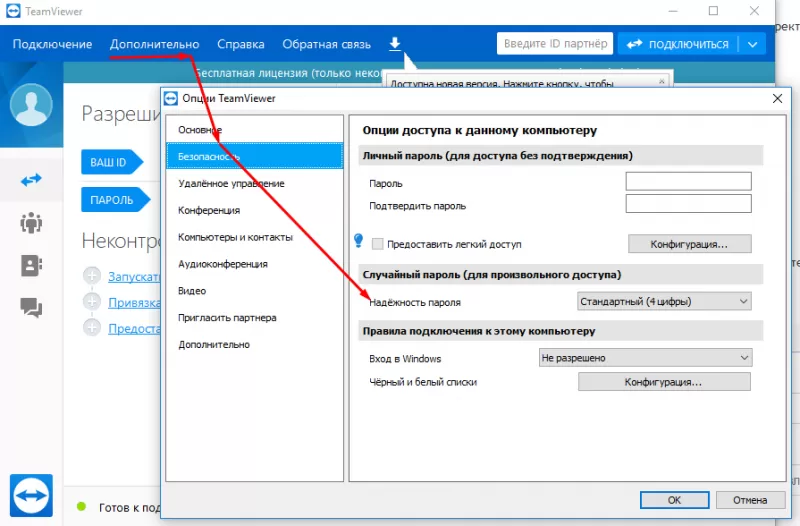The height and width of the screenshot is (526, 800).
Task: Click the Отмена button
Action: (x=750, y=500)
